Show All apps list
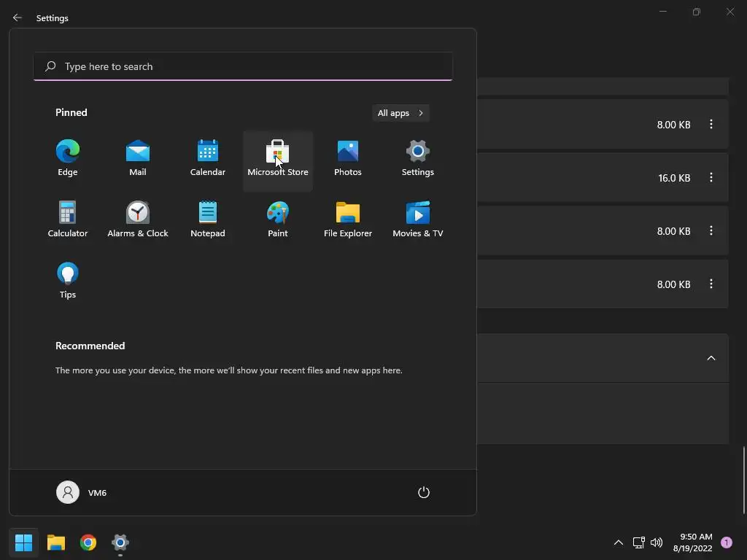 tap(400, 113)
